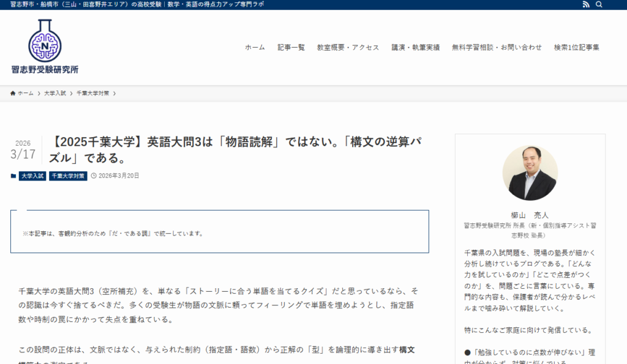Click the article title heading
The image size is (627, 364).
(x=235, y=150)
